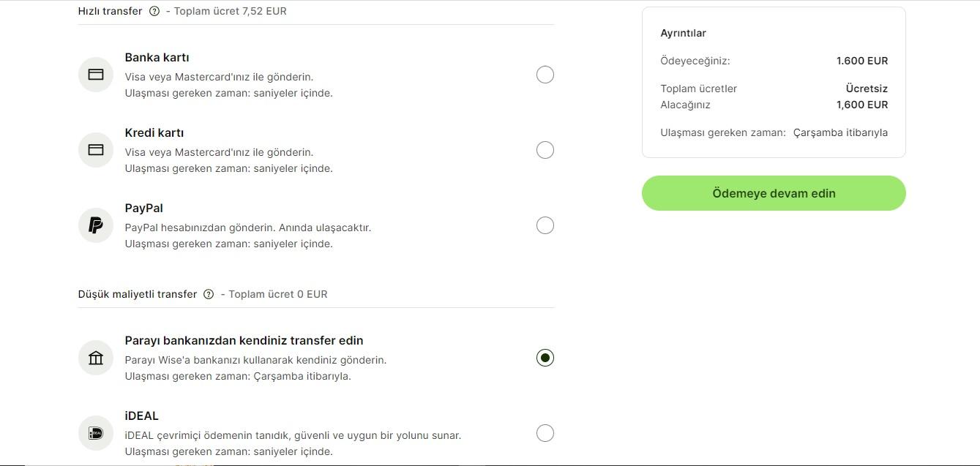The width and height of the screenshot is (980, 466).
Task: Click the iDEAL payment icon
Action: (95, 432)
